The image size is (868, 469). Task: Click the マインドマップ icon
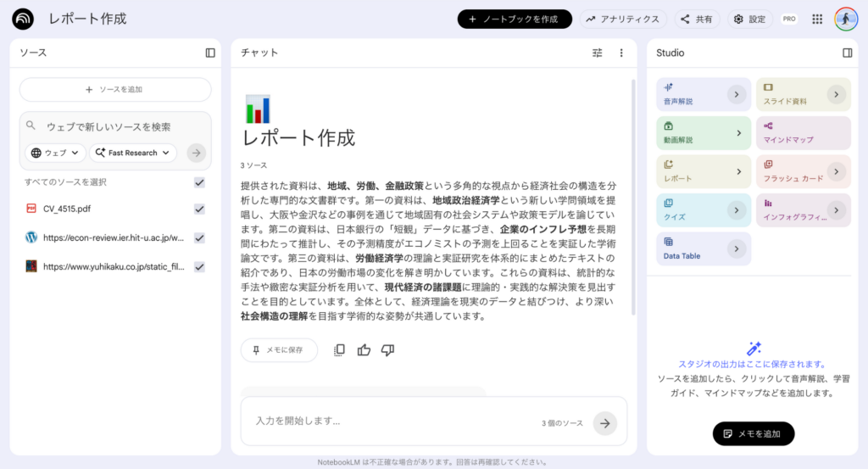click(768, 126)
